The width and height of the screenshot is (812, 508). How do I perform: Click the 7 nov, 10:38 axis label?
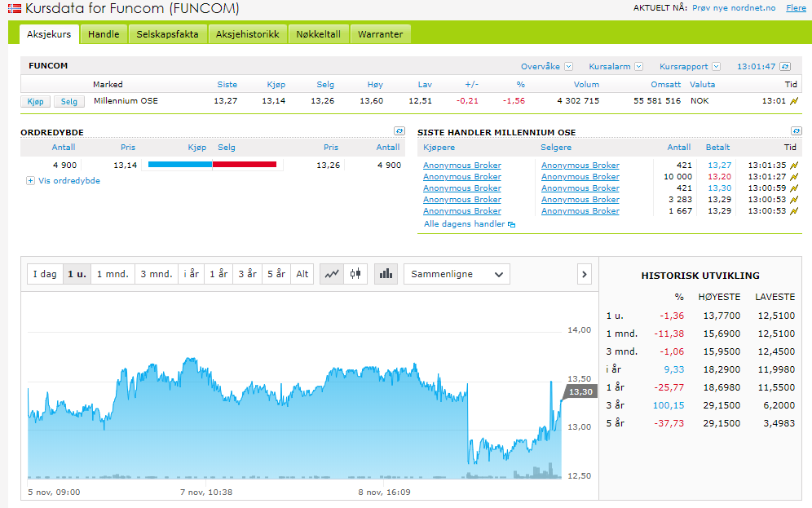tap(206, 492)
